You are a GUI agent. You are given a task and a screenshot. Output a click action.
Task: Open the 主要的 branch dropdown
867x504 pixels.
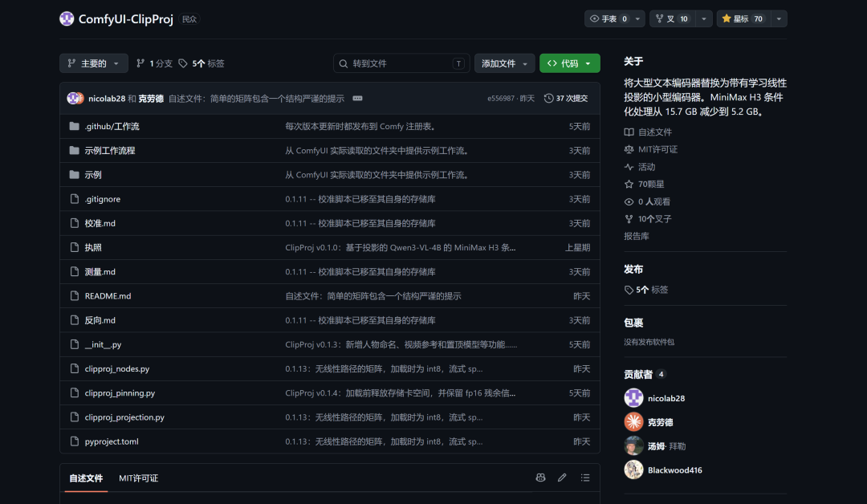tap(93, 63)
